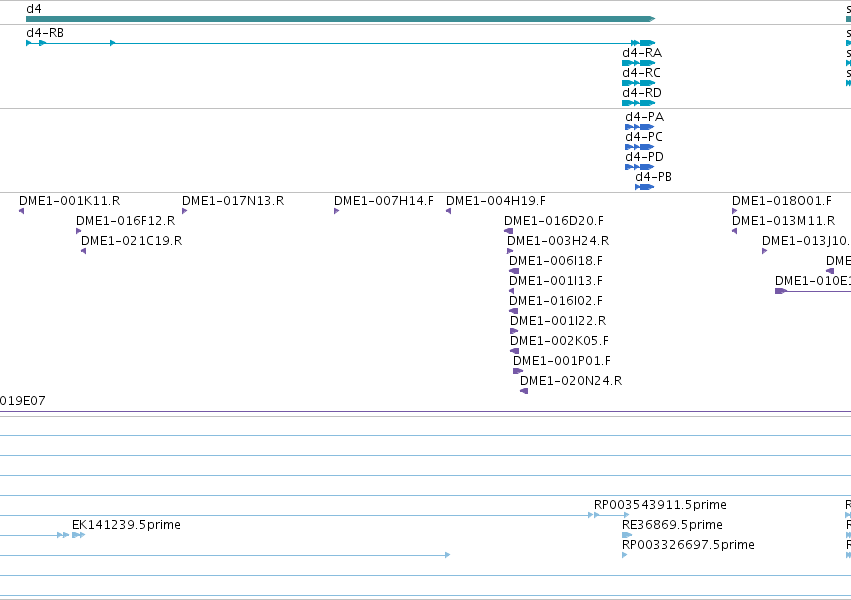Click the arrow marker under DME1-004H19.F

[449, 211]
